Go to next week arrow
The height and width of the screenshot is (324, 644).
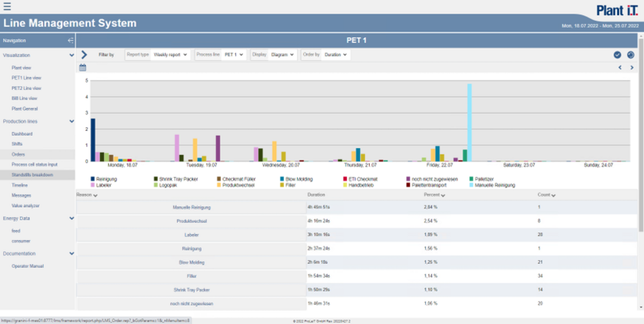click(x=632, y=68)
